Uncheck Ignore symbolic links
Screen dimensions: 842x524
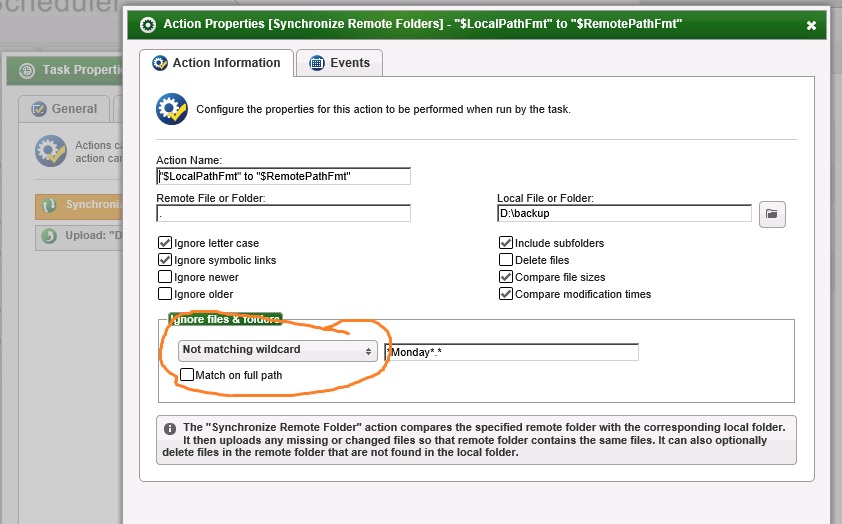tap(165, 260)
